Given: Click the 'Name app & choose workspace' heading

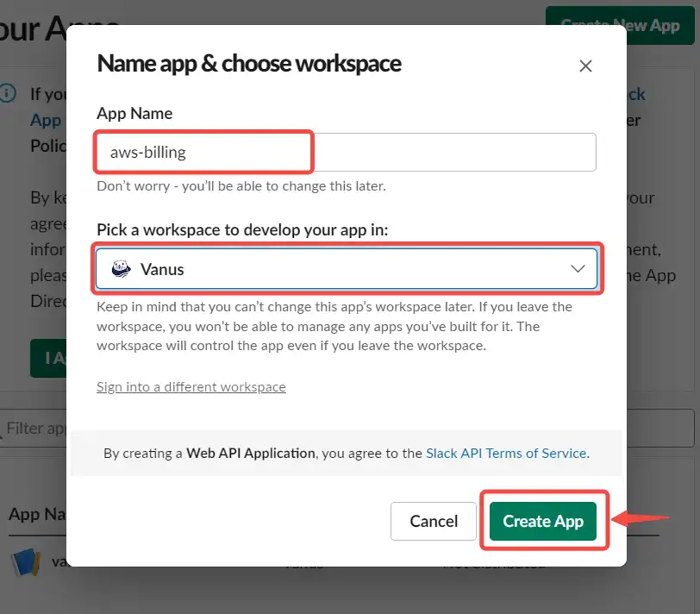Looking at the screenshot, I should [249, 64].
